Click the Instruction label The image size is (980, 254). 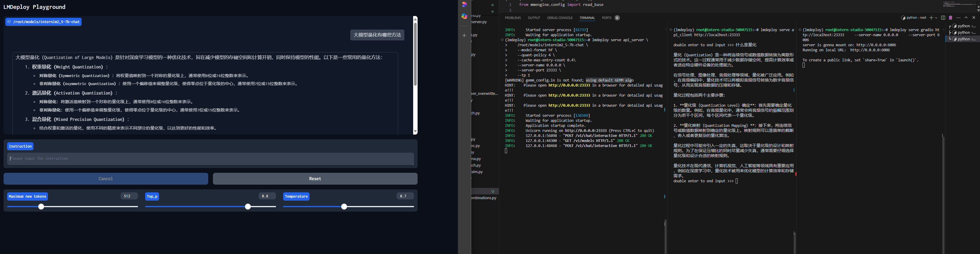pyautogui.click(x=20, y=146)
